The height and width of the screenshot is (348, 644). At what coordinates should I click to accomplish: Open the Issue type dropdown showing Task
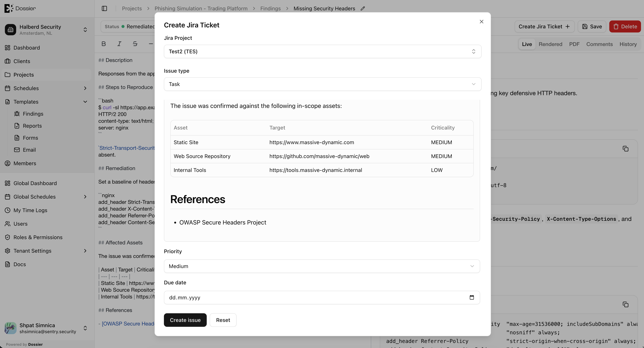323,84
